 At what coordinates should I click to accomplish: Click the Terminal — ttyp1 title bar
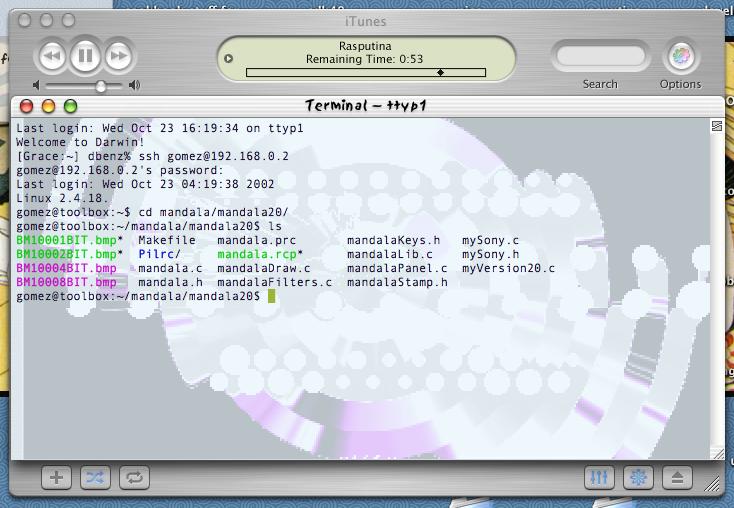coord(366,106)
